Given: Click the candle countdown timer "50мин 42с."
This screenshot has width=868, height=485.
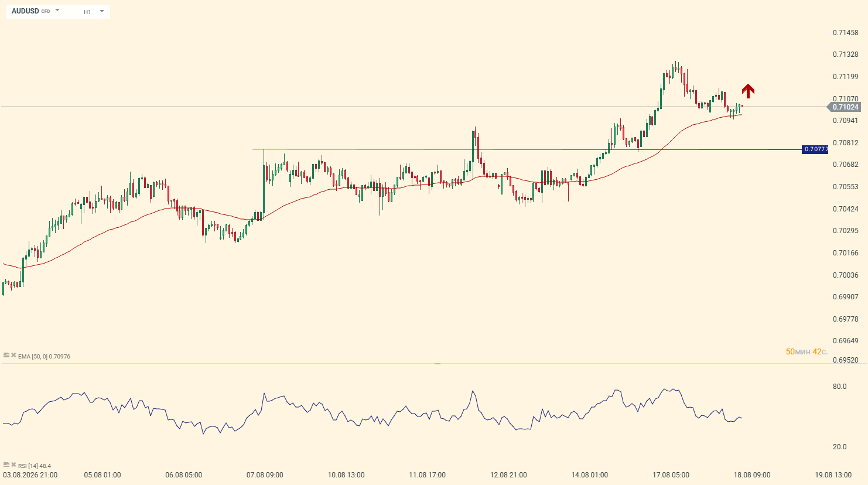Looking at the screenshot, I should coord(807,352).
